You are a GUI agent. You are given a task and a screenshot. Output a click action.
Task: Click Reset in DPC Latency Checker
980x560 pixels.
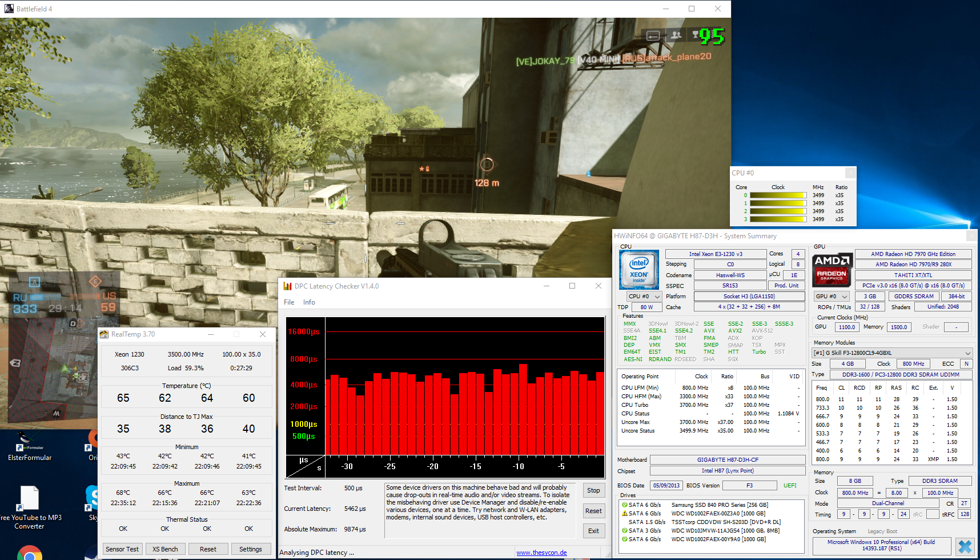pyautogui.click(x=593, y=511)
